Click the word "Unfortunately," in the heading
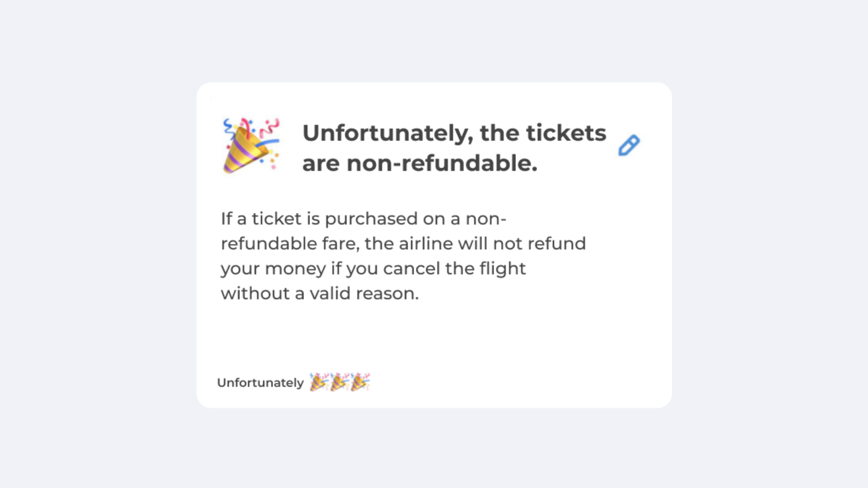Viewport: 868px width, 488px height. point(387,133)
